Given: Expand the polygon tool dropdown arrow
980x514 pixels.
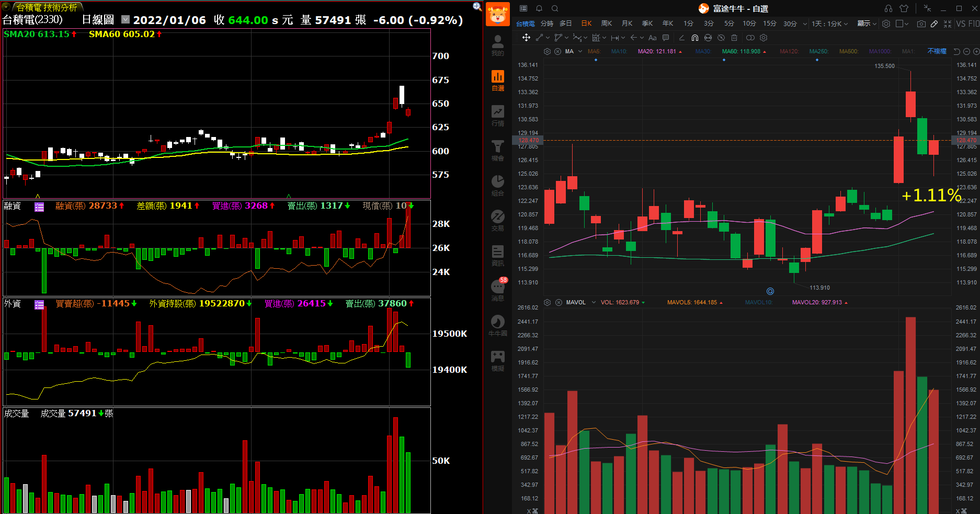Looking at the screenshot, I should [566, 38].
